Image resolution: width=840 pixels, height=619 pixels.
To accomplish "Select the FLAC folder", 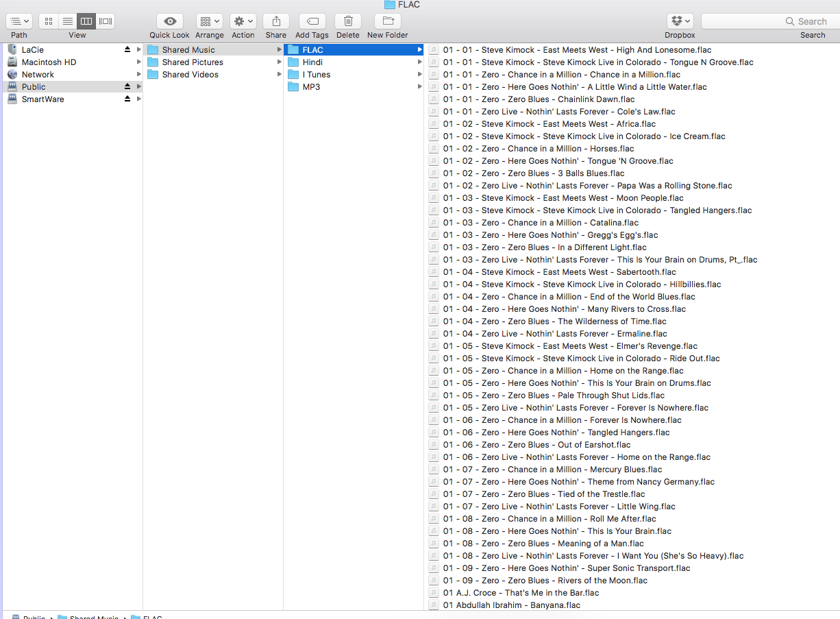I will tap(354, 49).
